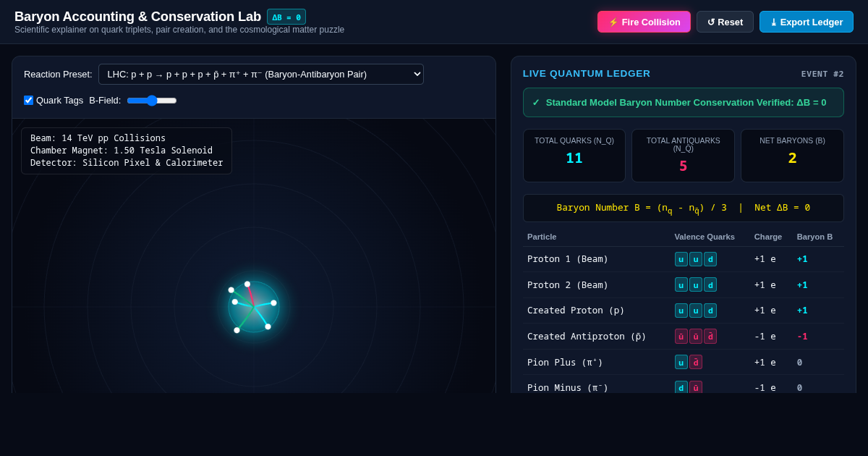Click the Live Quantum Ledger heading
Viewport: 868px width, 456px height.
tap(587, 74)
